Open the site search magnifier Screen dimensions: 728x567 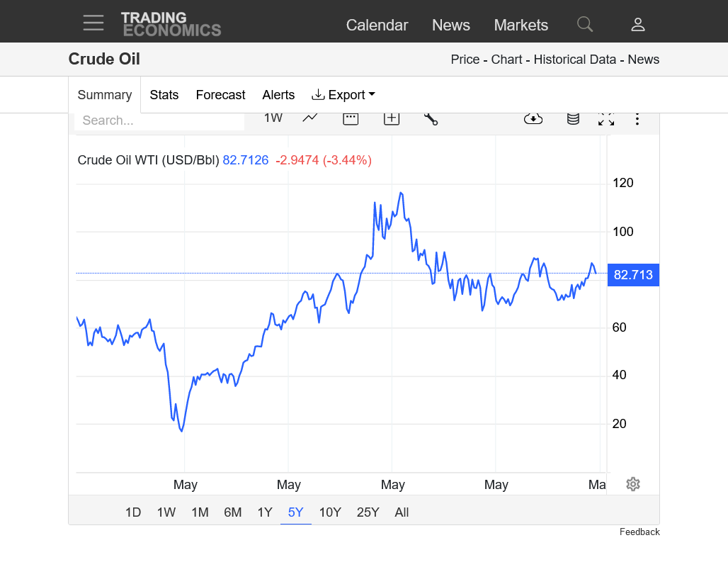584,24
